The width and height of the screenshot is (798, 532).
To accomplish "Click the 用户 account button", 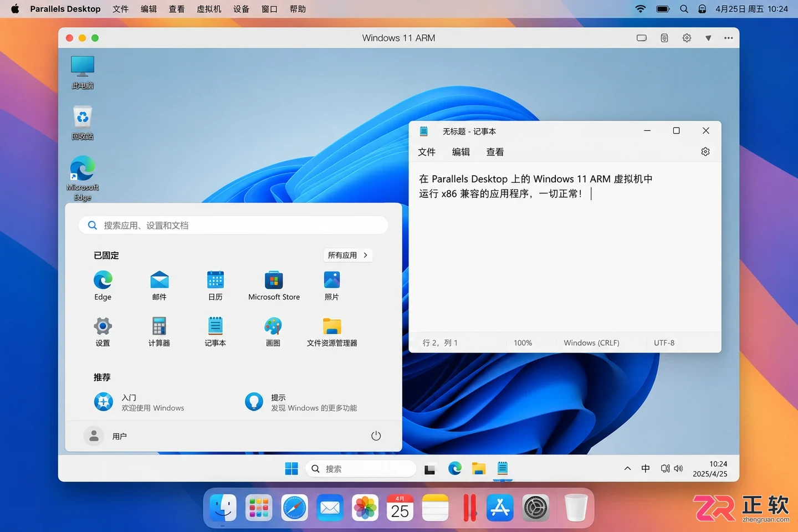I will click(x=105, y=436).
